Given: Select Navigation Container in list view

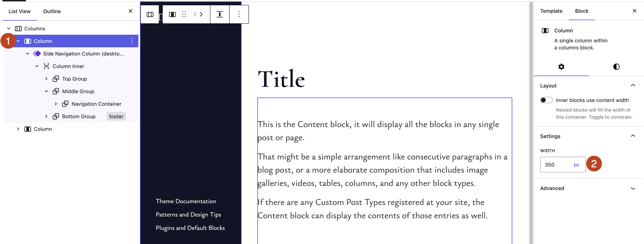Looking at the screenshot, I should click(x=96, y=104).
